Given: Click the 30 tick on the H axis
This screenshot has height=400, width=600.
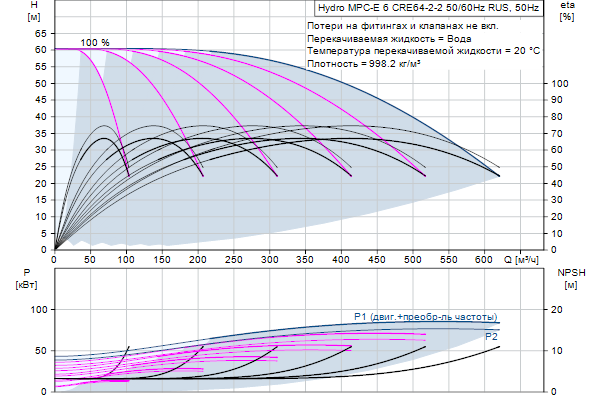Looking at the screenshot, I should (x=41, y=150).
